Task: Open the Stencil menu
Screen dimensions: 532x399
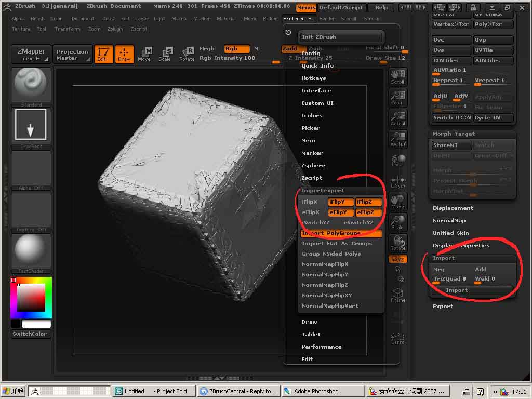Action: (x=349, y=19)
